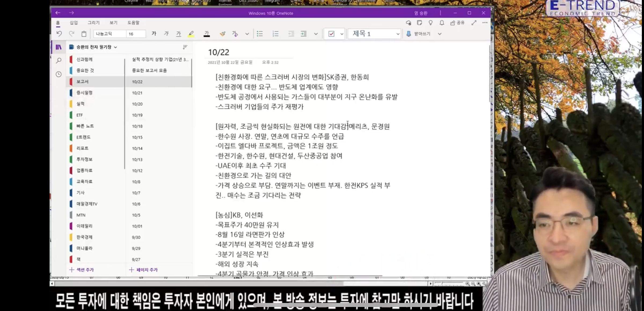Click the 10/22 page title field
The image size is (644, 311).
click(218, 52)
